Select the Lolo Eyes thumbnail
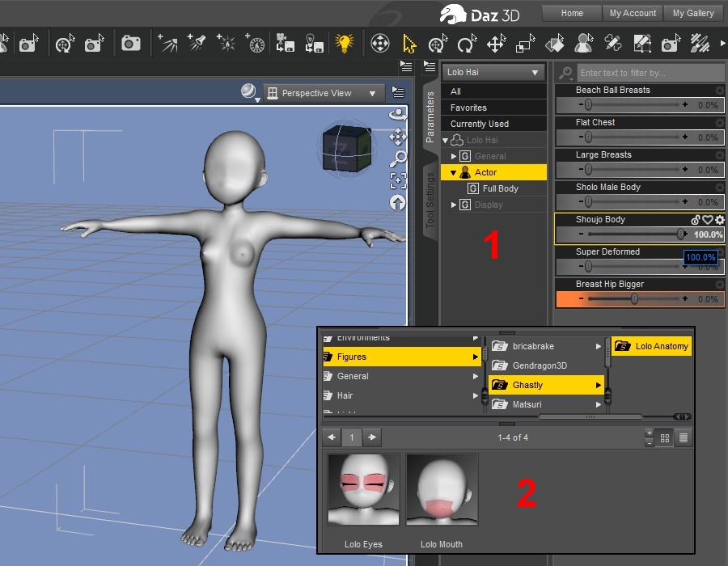This screenshot has width=728, height=566. point(363,489)
